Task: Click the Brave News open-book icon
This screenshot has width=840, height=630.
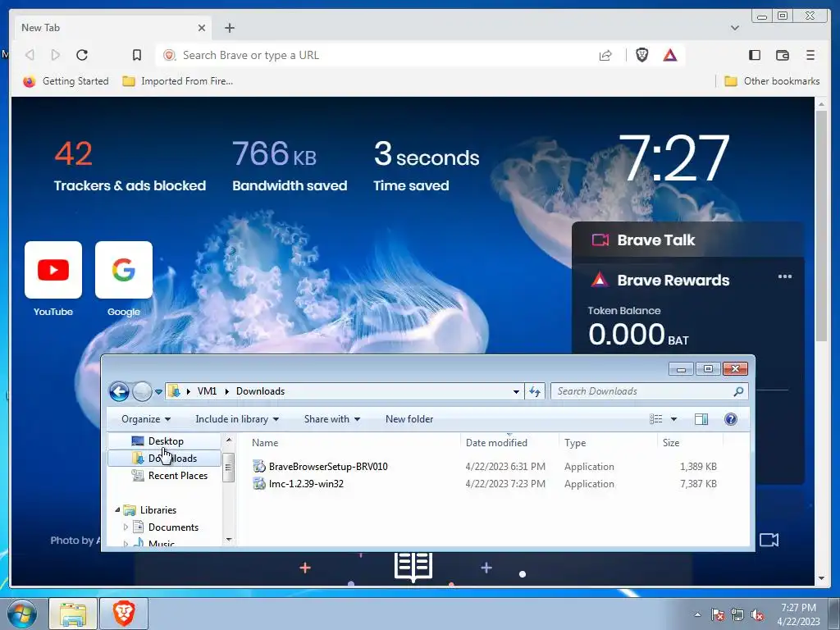Action: click(x=413, y=568)
